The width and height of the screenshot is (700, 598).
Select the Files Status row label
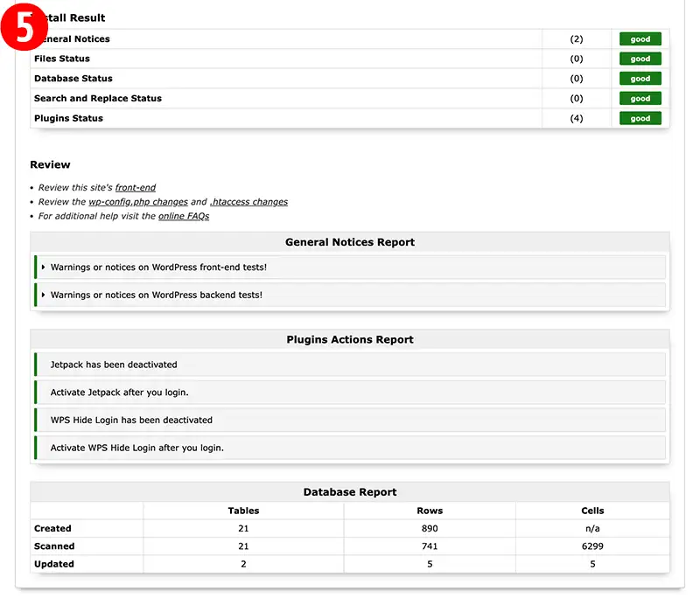tap(62, 59)
